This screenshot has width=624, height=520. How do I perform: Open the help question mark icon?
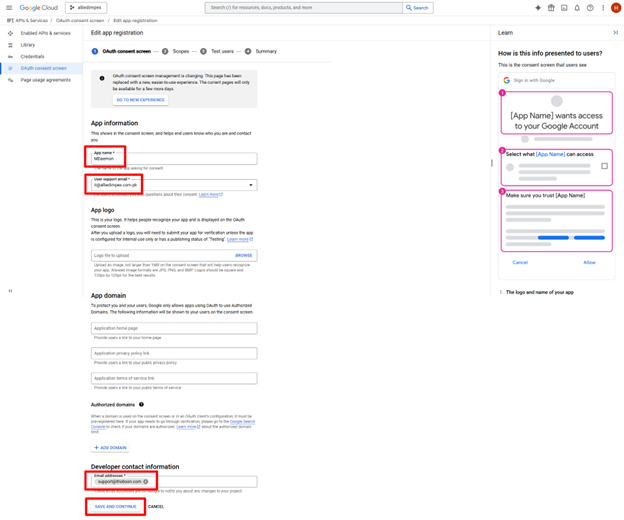point(590,7)
